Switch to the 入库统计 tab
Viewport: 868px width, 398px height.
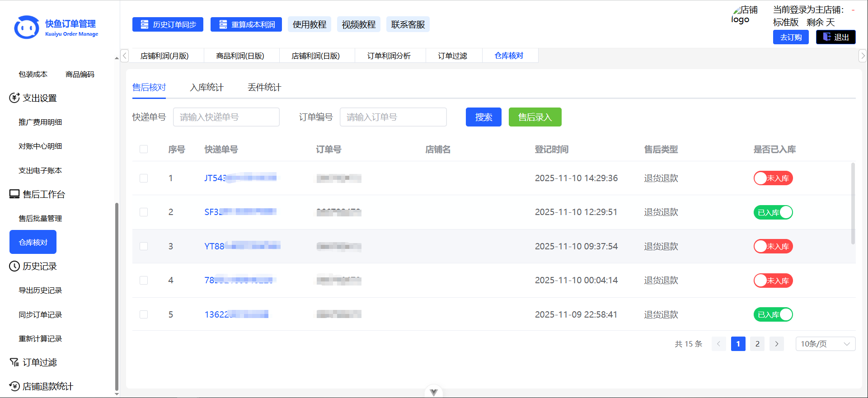pos(206,88)
